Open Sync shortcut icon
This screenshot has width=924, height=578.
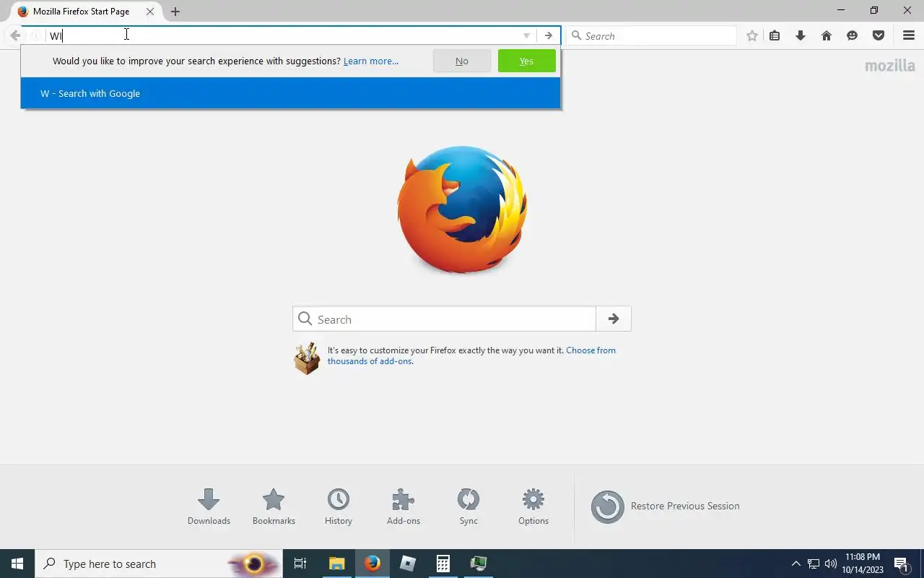point(468,506)
